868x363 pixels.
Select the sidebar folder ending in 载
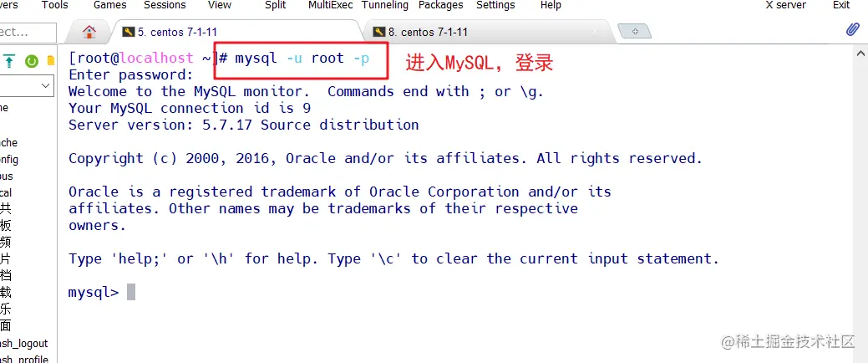point(6,292)
